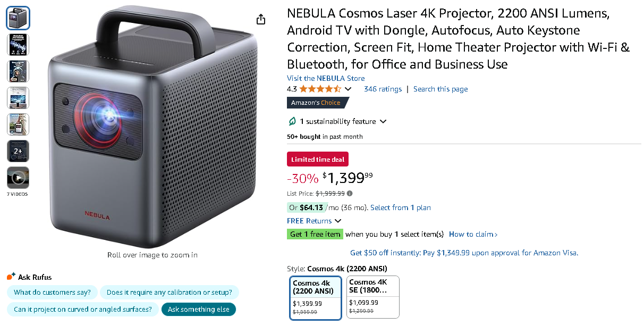
Task: Click the green sustainability leaf icon
Action: click(x=292, y=121)
